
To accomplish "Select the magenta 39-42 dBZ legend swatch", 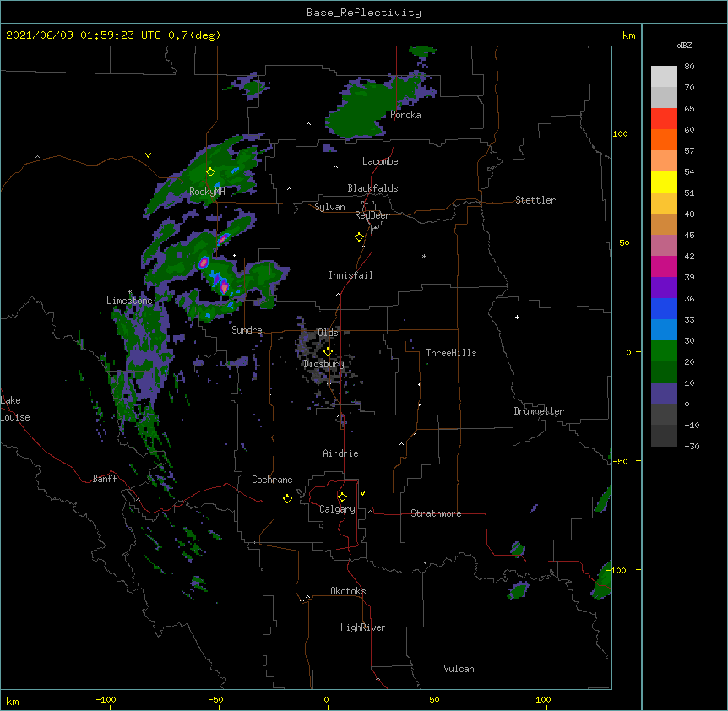I will 664,266.
